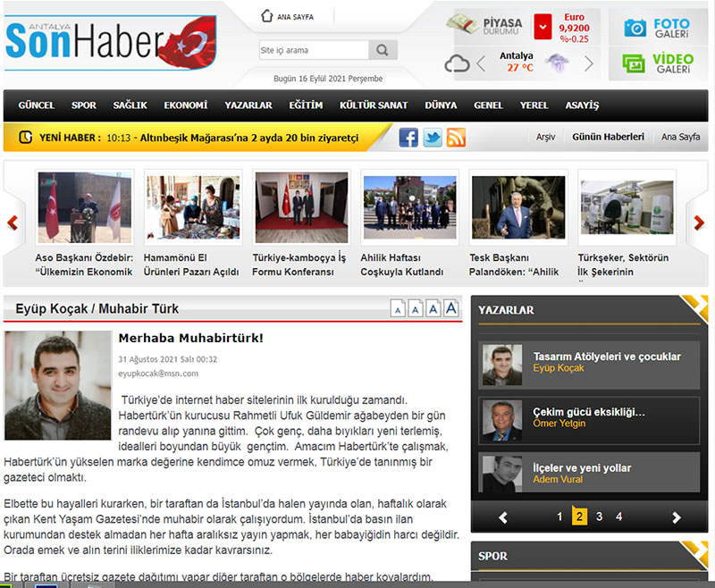Click the Antalya 27 °C weather text
Viewport: 715px width, 588px height.
coord(517,62)
